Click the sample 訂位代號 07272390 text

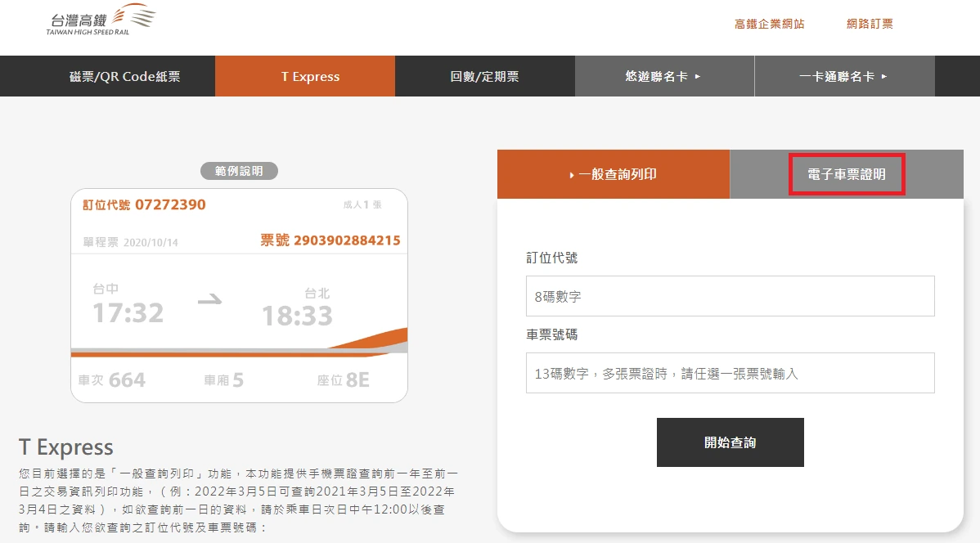144,205
